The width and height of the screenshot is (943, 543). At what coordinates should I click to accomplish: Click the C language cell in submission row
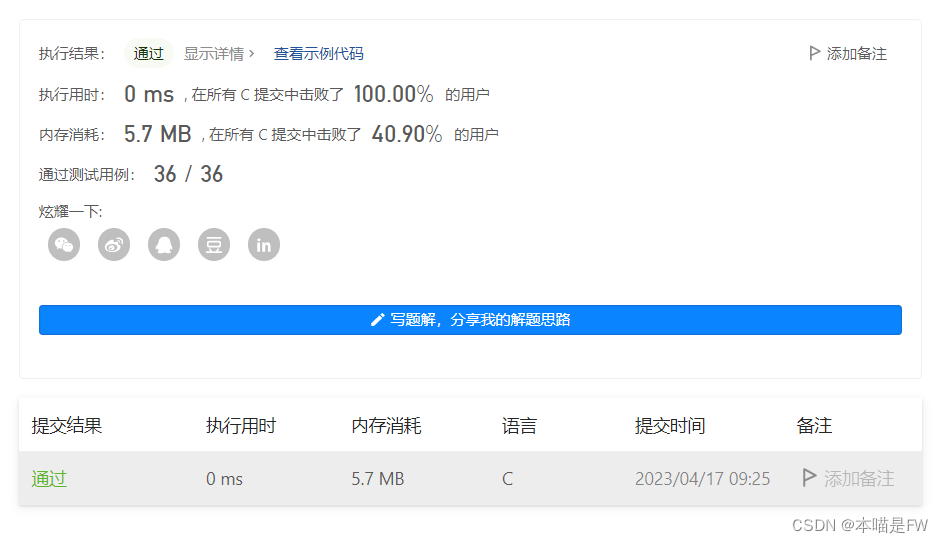(508, 479)
